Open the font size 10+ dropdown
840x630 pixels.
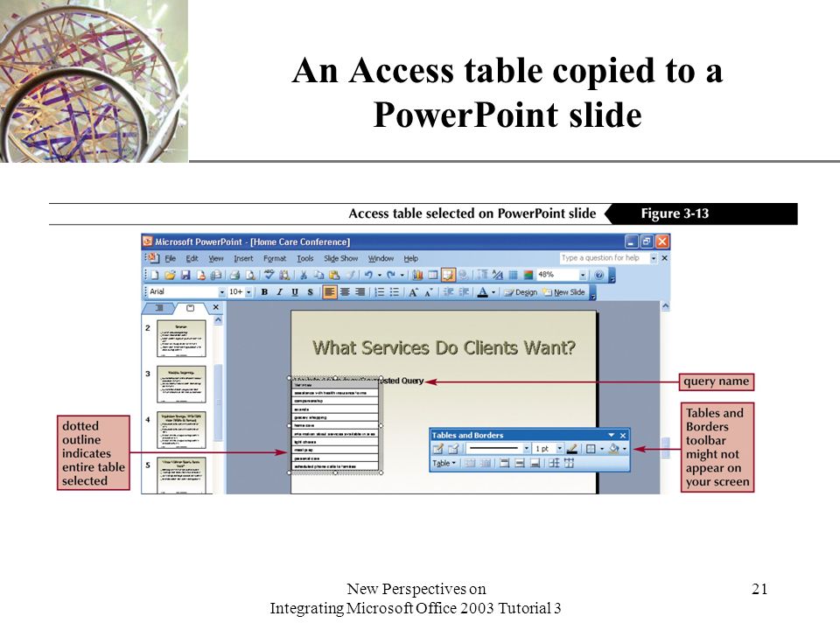(248, 292)
